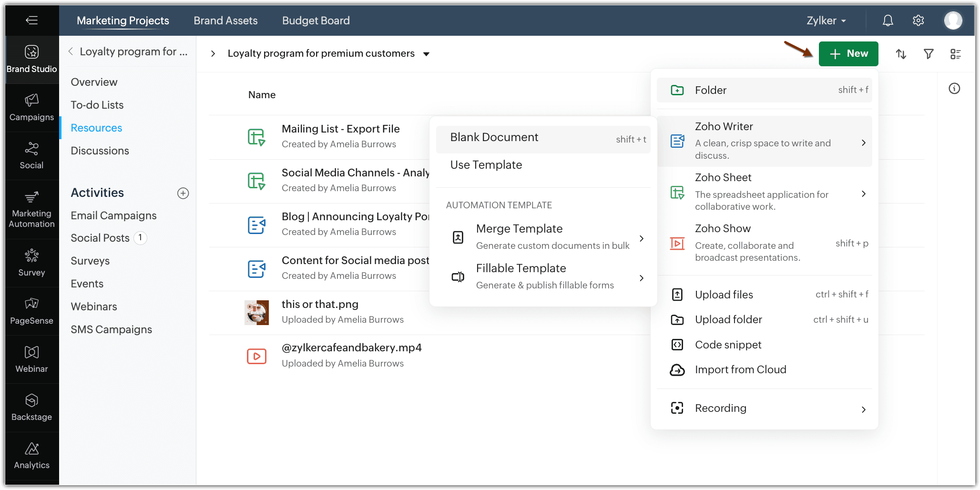Open Email Campaigns activity
This screenshot has width=980, height=490.
pos(113,215)
